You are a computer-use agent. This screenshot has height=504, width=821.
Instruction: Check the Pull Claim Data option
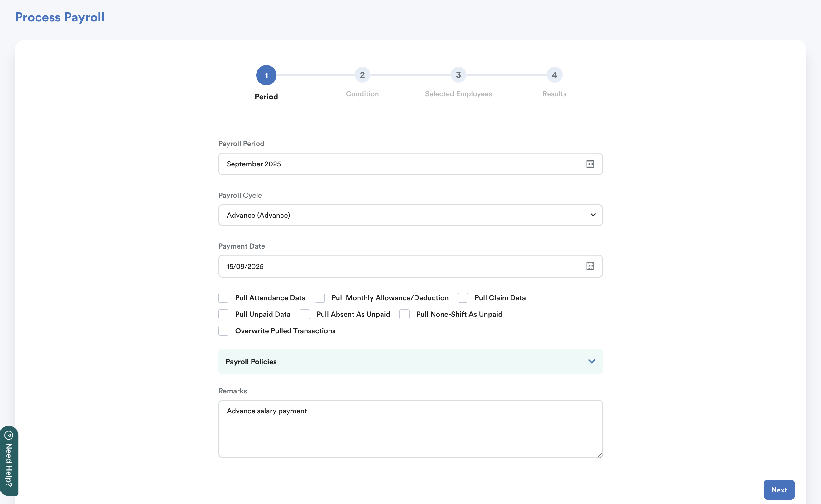463,298
